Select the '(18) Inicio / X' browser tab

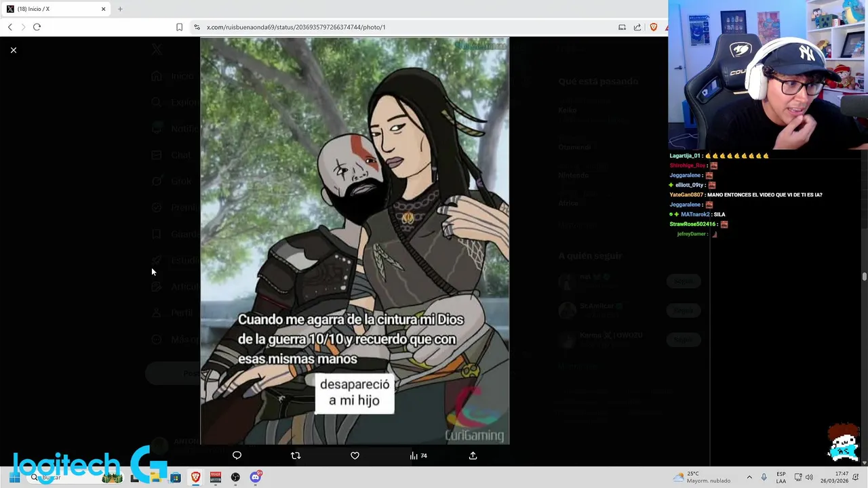56,9
